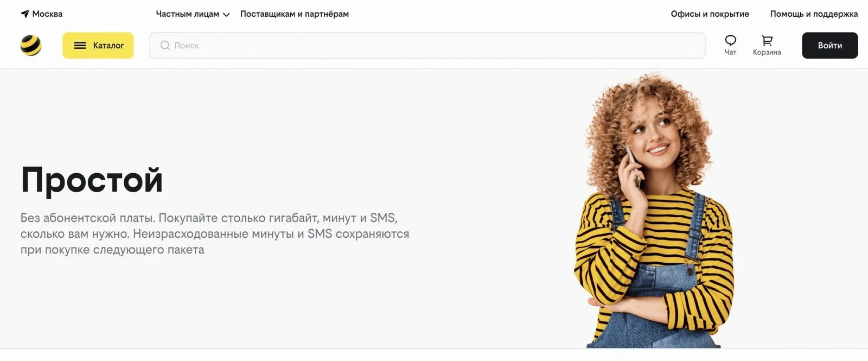The width and height of the screenshot is (868, 361).
Task: Open Офисы и покрытие link
Action: click(710, 14)
